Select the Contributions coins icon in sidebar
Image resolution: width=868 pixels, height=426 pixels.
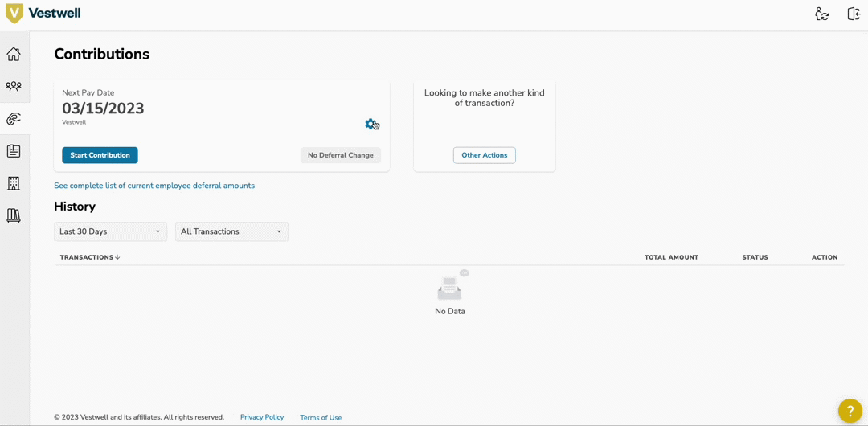point(14,119)
